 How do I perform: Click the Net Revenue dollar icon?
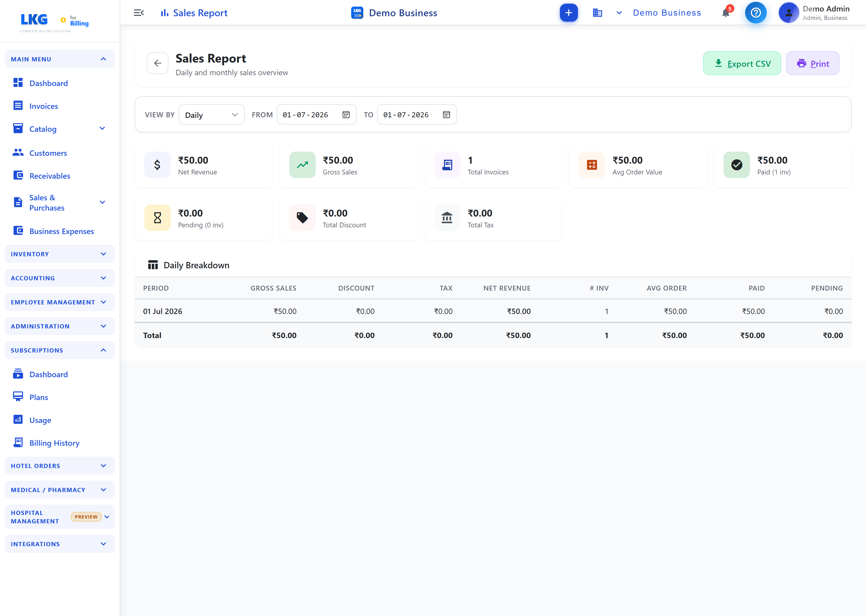157,165
